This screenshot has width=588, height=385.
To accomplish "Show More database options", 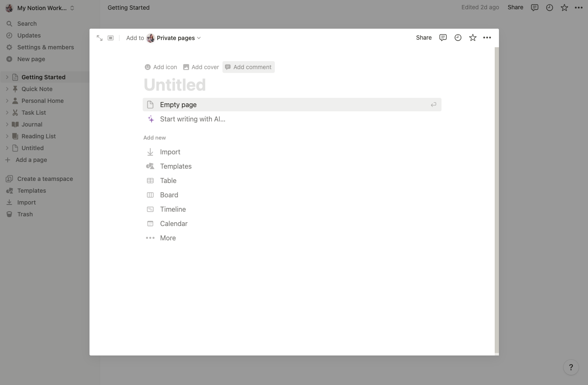I will [x=292, y=238].
